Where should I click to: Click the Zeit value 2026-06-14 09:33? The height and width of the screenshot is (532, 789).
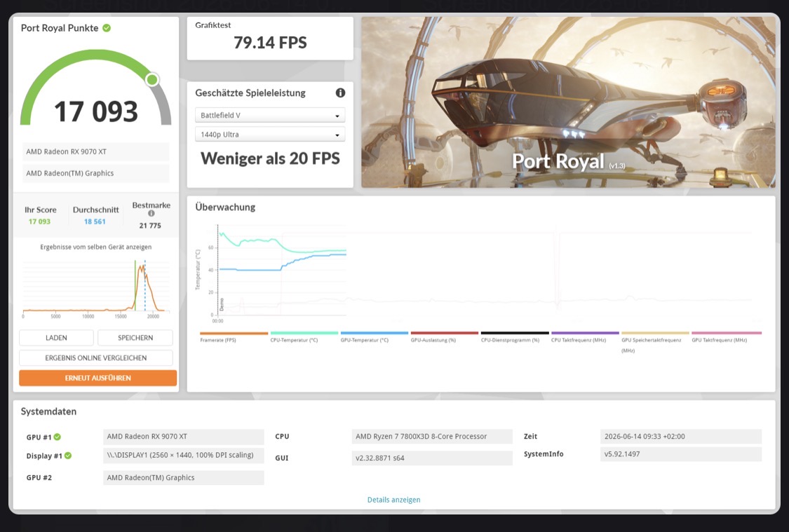point(681,437)
